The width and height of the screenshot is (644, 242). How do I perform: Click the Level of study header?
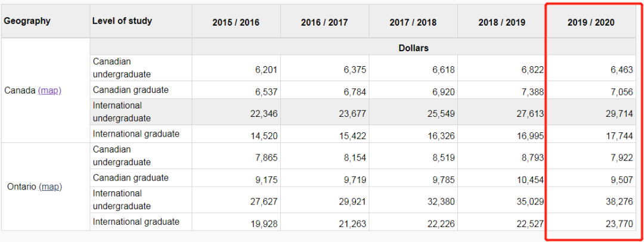coord(122,21)
